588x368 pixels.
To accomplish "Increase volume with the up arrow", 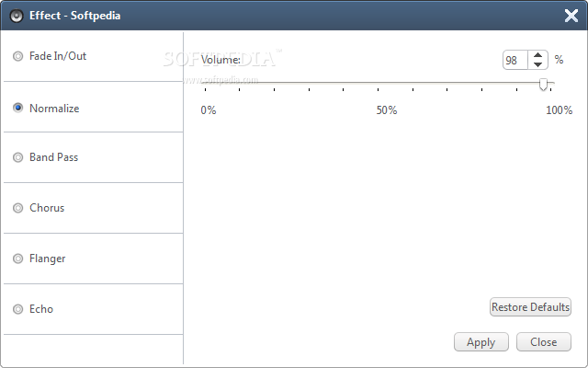I will [537, 55].
